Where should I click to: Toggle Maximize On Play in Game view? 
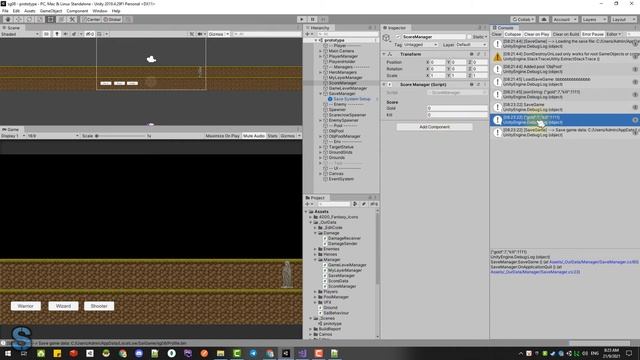tap(222, 136)
